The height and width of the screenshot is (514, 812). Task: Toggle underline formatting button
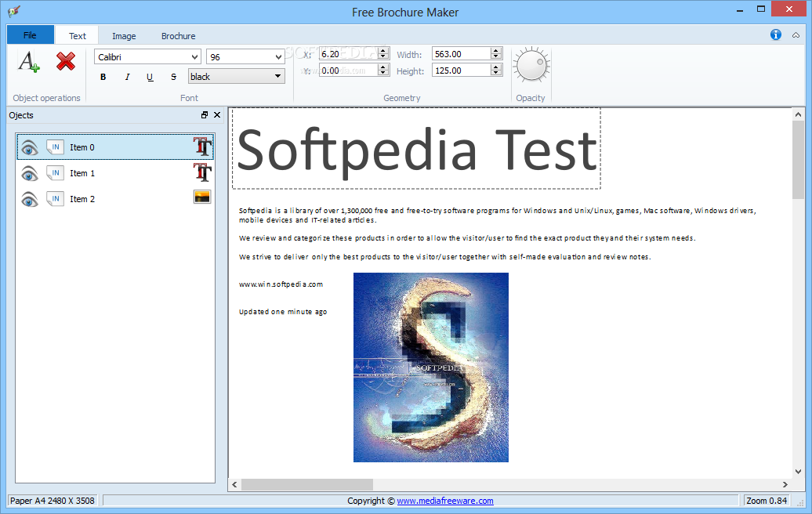tap(150, 77)
